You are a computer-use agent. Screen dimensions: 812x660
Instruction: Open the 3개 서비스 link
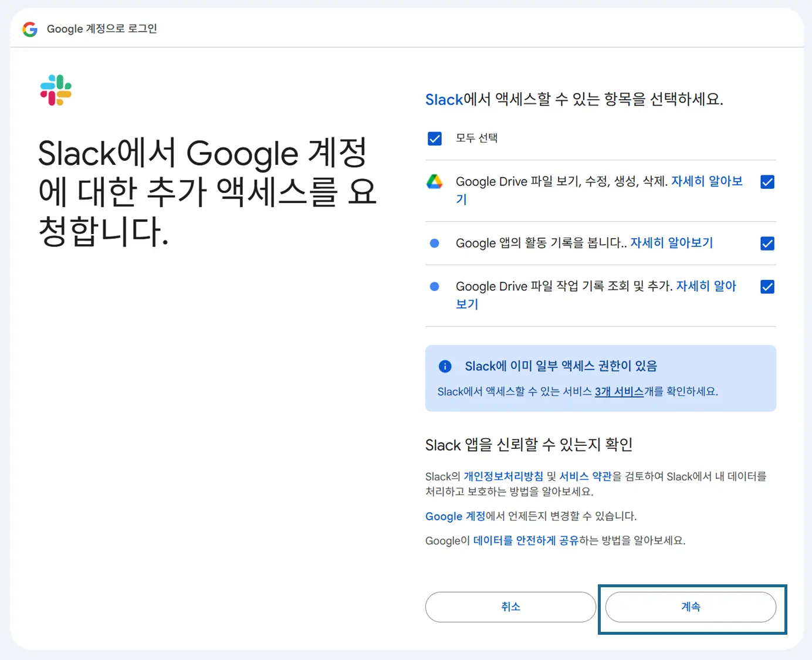click(x=619, y=392)
